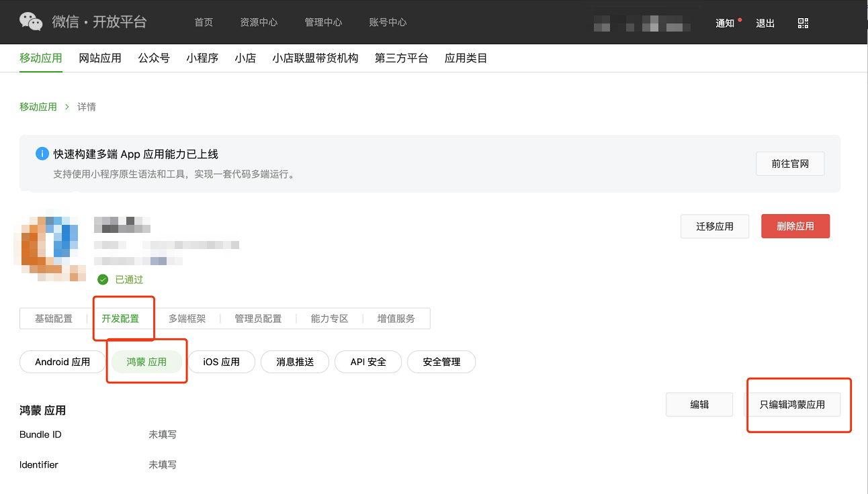Select the 安全管理 pill

[441, 362]
